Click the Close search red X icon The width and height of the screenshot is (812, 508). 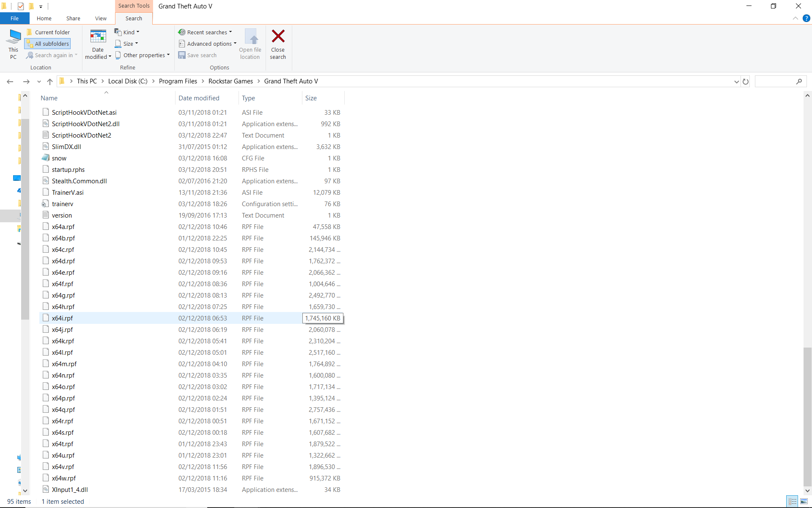click(x=278, y=37)
